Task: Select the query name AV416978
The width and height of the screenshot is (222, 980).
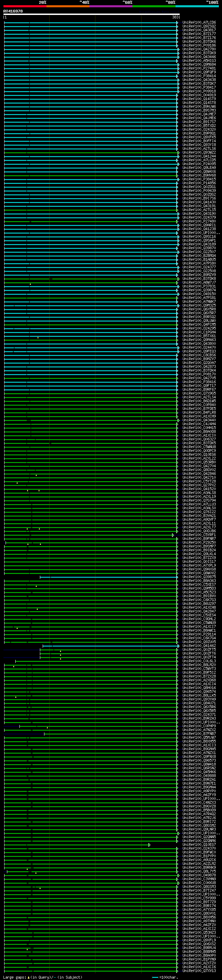Action: tap(13, 11)
